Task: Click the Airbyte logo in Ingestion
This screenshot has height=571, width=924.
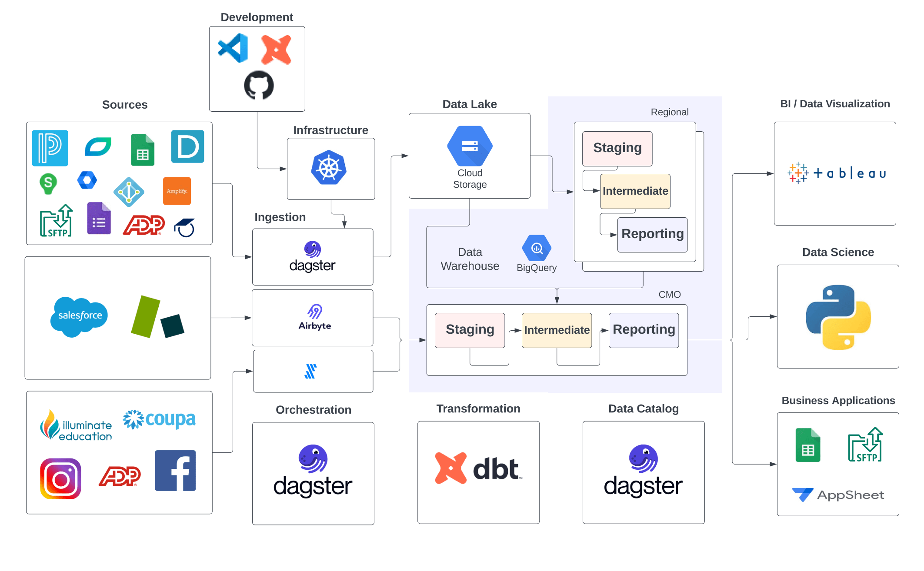Action: point(315,317)
